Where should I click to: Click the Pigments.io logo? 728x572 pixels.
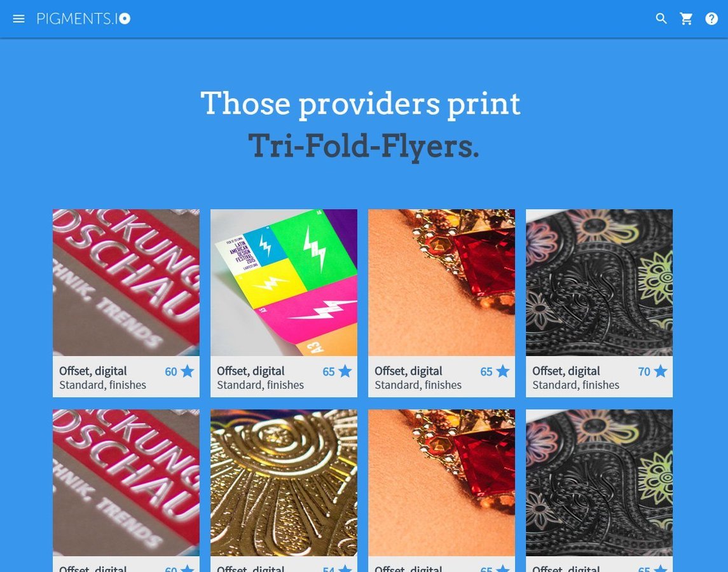click(x=83, y=18)
